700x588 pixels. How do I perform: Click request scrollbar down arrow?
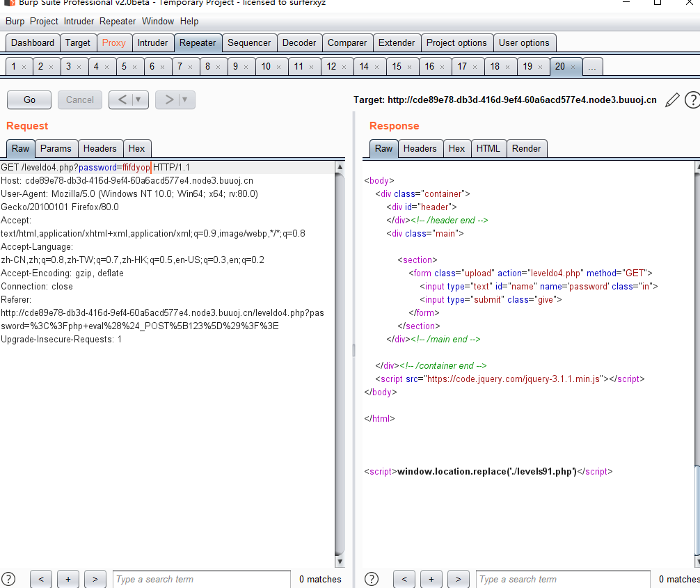[x=340, y=562]
